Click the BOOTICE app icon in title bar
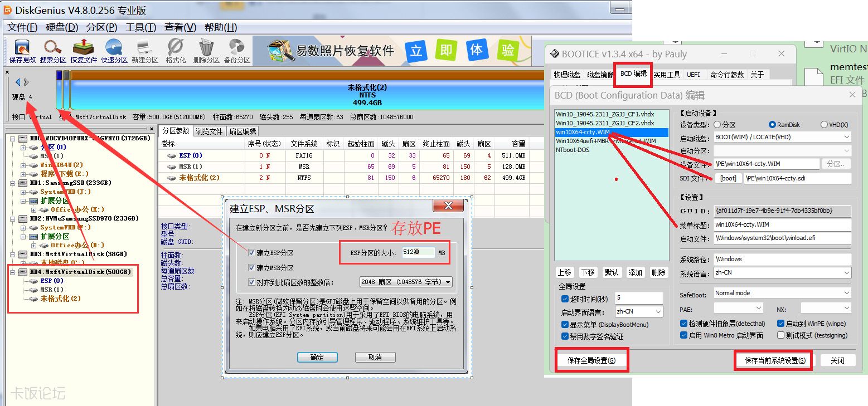 (x=555, y=54)
